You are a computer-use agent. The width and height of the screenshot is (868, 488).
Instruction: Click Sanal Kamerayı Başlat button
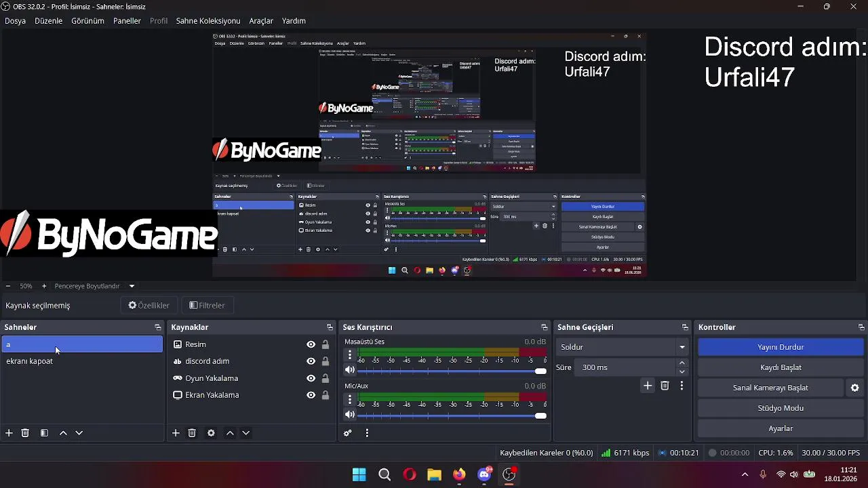[770, 388]
